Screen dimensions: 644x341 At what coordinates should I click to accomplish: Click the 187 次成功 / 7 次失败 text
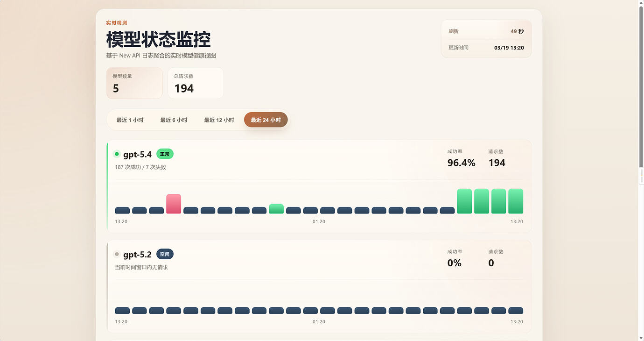[x=140, y=167]
